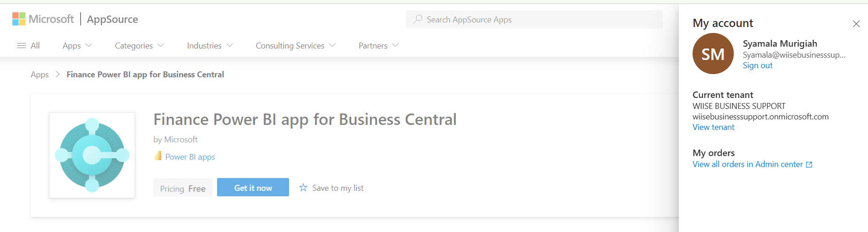Viewport: 868px width, 232px height.
Task: Click the external link icon beside Admin center
Action: [x=809, y=165]
